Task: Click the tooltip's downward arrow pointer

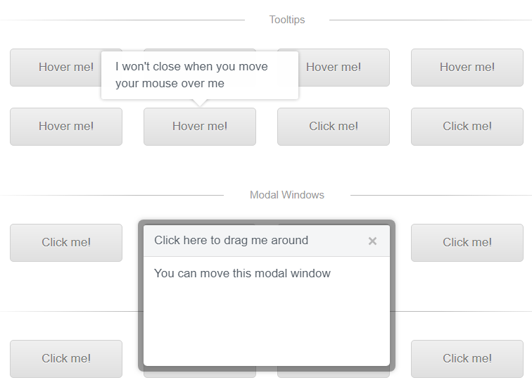Action: pyautogui.click(x=200, y=103)
